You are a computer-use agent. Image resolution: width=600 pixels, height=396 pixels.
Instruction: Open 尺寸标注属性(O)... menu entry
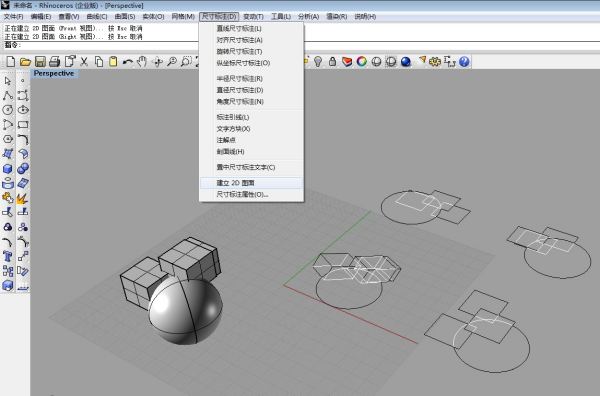coord(251,194)
